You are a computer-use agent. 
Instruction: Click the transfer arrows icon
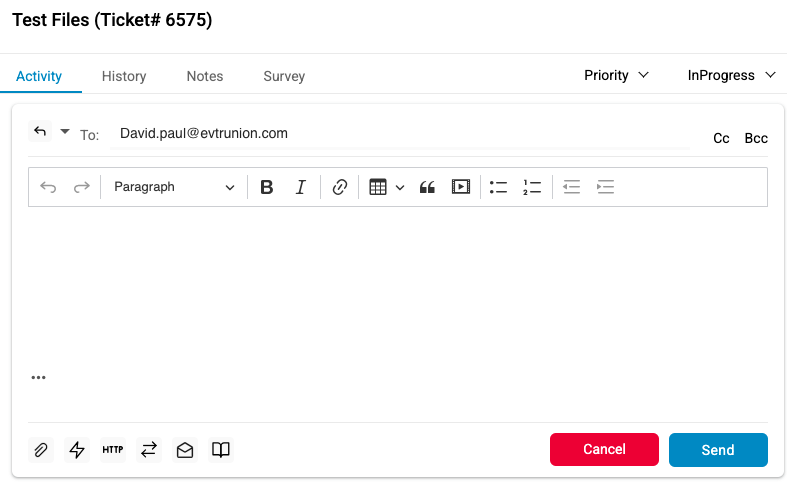149,450
